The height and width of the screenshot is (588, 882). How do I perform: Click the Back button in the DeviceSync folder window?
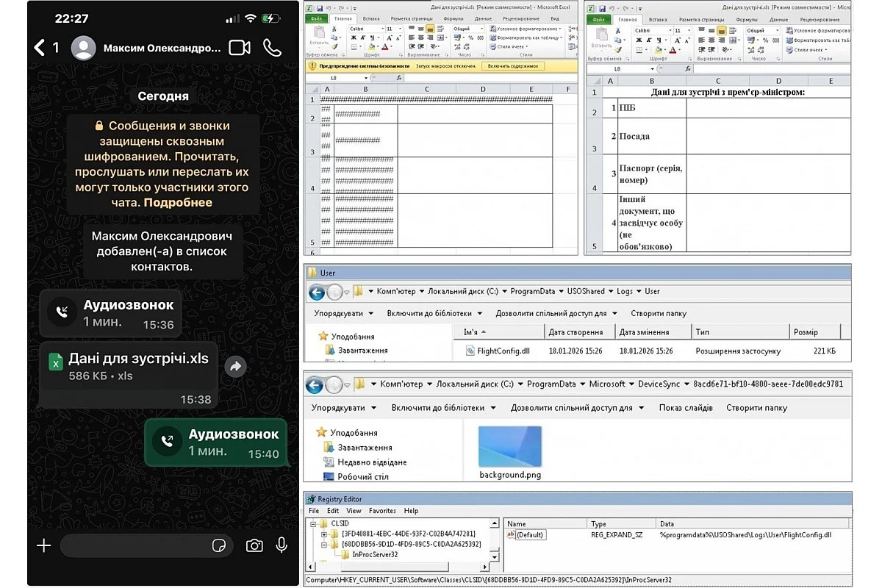click(315, 384)
